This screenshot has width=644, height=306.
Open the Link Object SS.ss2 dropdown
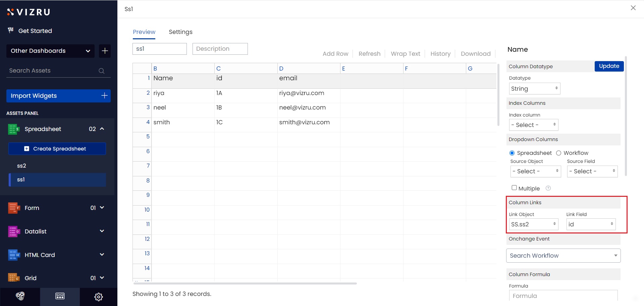[x=533, y=224]
